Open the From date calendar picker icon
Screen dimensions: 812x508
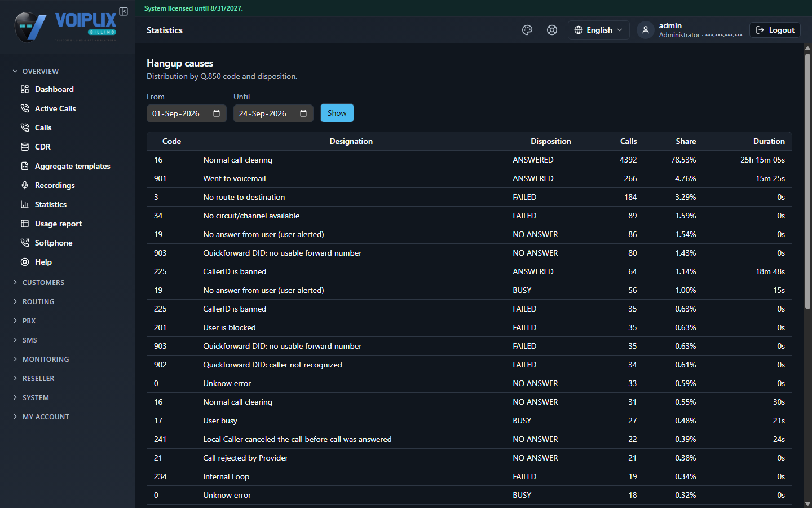tap(217, 113)
